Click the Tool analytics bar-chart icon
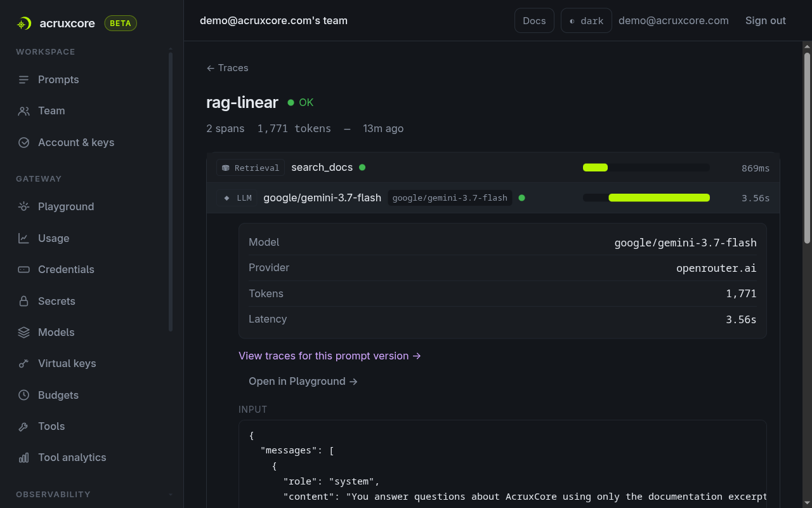 pyautogui.click(x=23, y=457)
